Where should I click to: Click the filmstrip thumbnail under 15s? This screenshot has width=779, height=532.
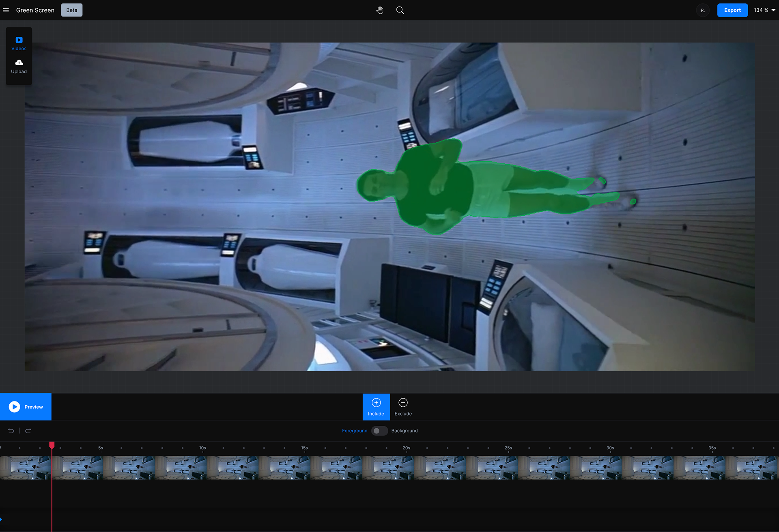tap(284, 468)
